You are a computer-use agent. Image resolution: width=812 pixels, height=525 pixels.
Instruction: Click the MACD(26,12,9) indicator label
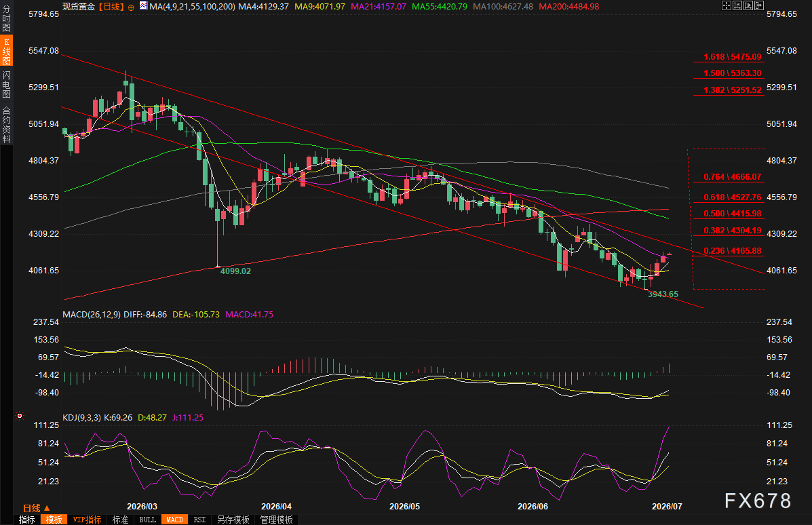coord(92,315)
